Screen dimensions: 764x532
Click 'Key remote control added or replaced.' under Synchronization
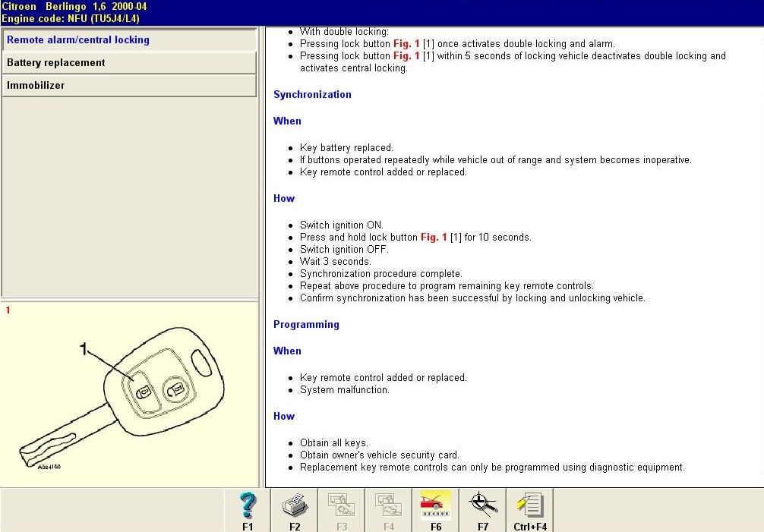(383, 172)
